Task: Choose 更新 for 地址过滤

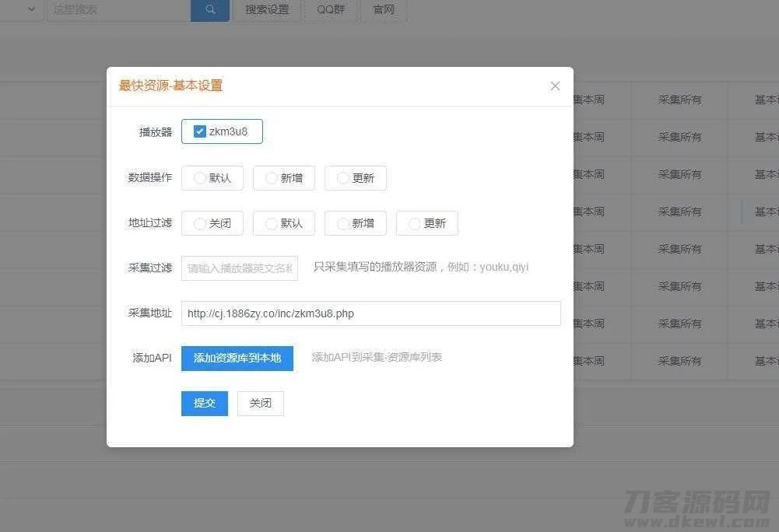Action: 426,223
